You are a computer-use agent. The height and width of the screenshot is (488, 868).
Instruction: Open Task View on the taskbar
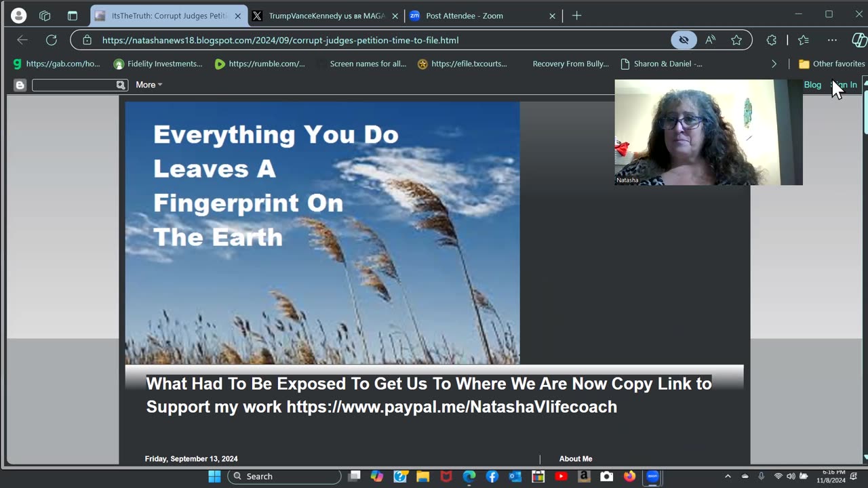pos(354,476)
